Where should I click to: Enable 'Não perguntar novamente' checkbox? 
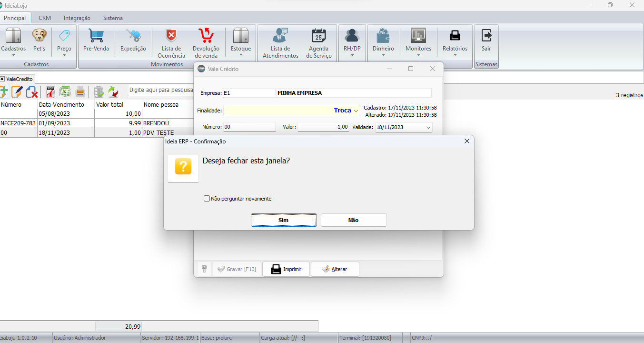coord(207,199)
